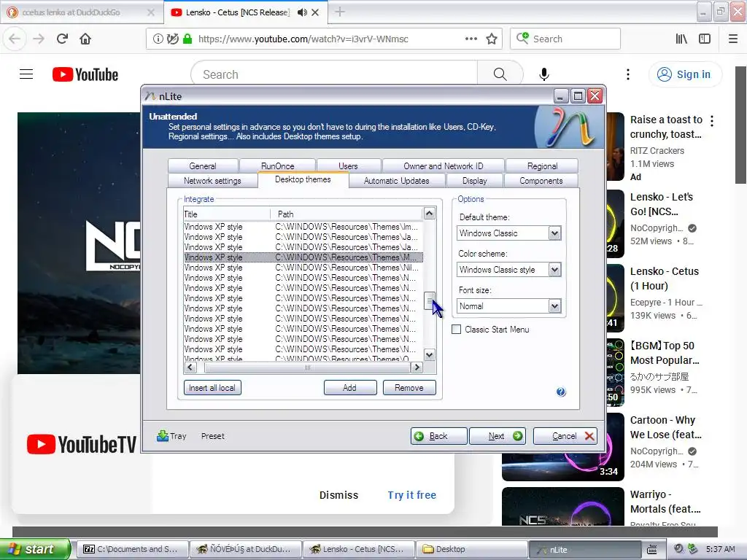Go back in Firefox with back arrow

pos(15,39)
